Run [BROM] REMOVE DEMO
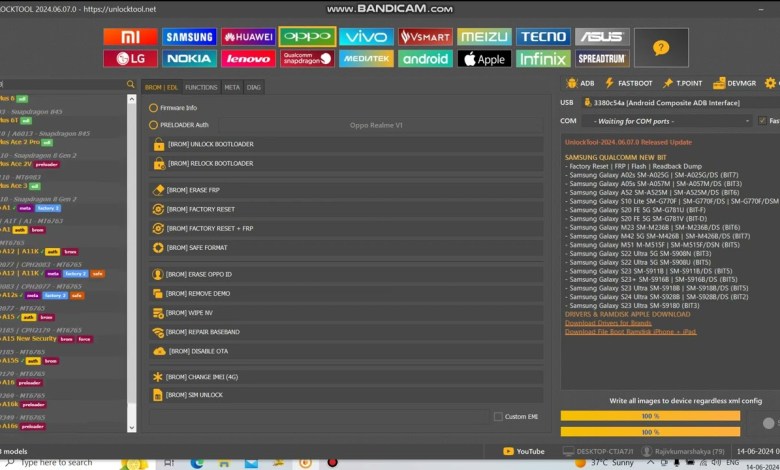 [346, 293]
